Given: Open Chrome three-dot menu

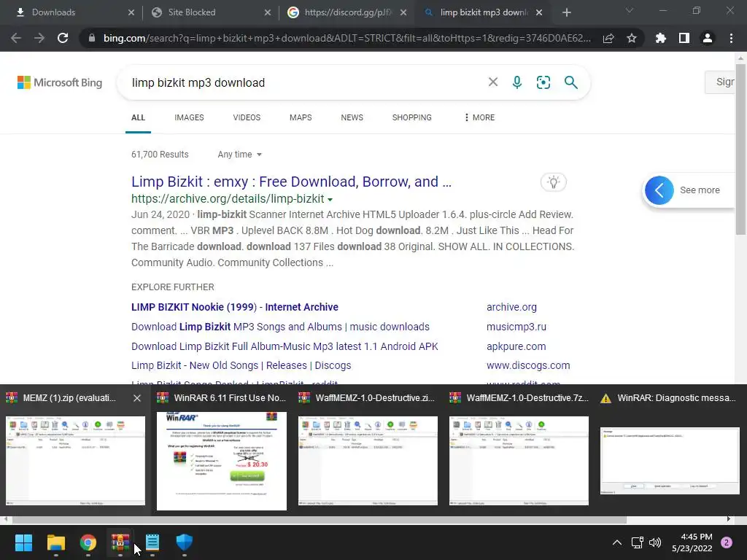Looking at the screenshot, I should 731,38.
